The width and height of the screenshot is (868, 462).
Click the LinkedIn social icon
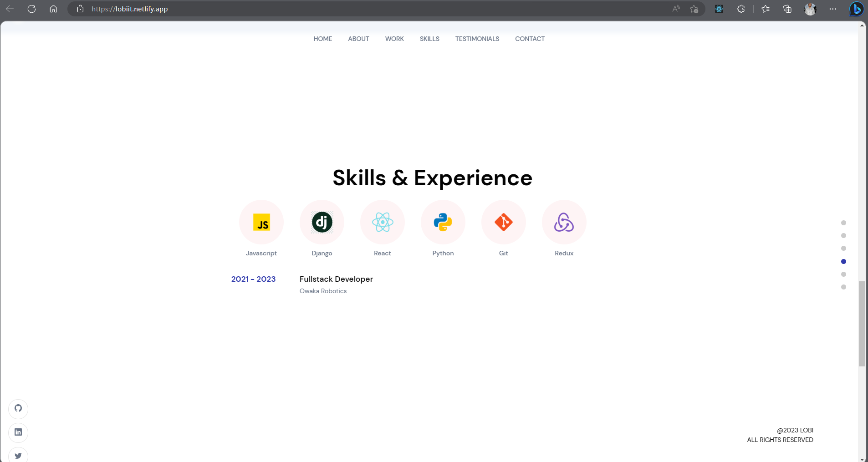(x=18, y=432)
